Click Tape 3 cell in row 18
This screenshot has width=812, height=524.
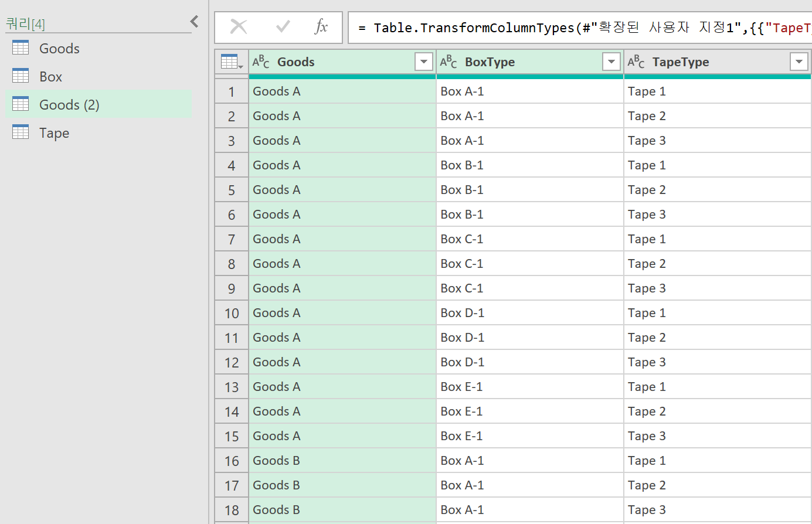point(718,510)
